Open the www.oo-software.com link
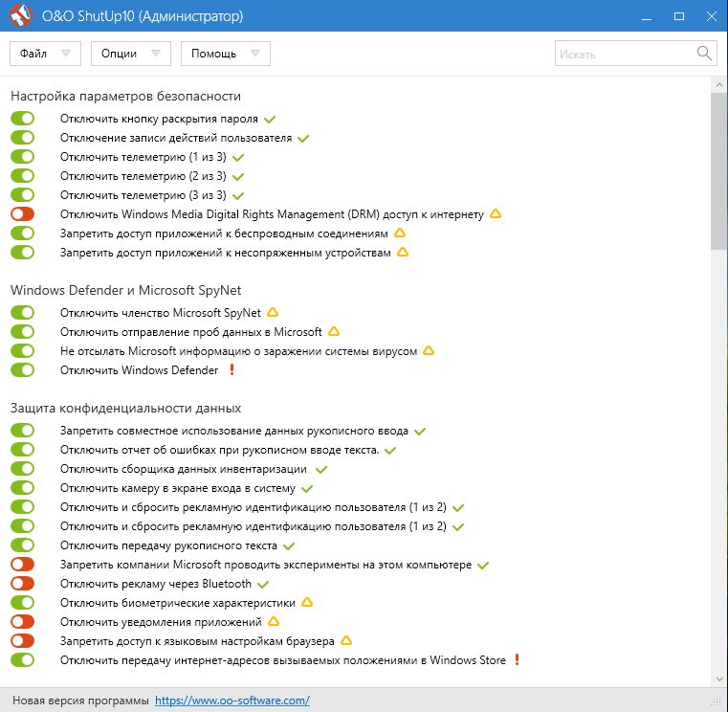The height and width of the screenshot is (712, 728). tap(232, 701)
